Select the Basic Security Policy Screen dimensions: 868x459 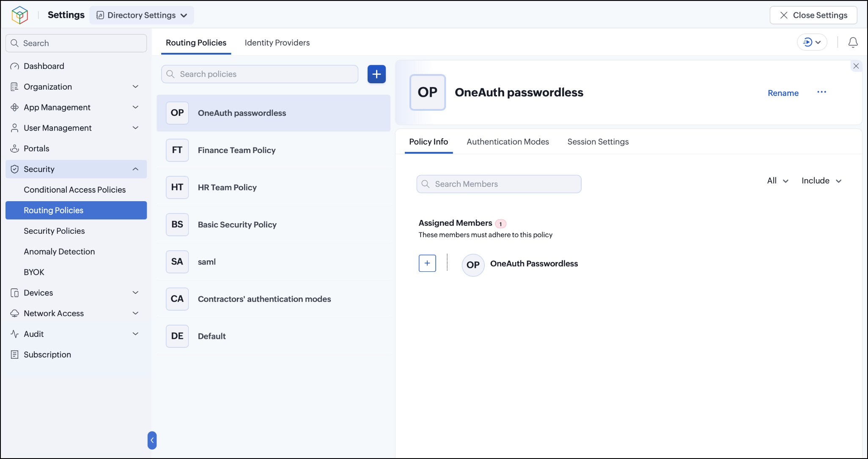click(x=274, y=225)
